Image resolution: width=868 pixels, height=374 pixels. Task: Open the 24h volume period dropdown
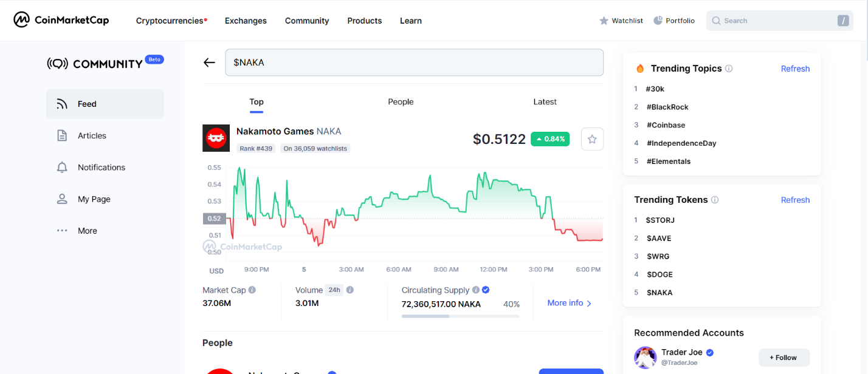[334, 290]
